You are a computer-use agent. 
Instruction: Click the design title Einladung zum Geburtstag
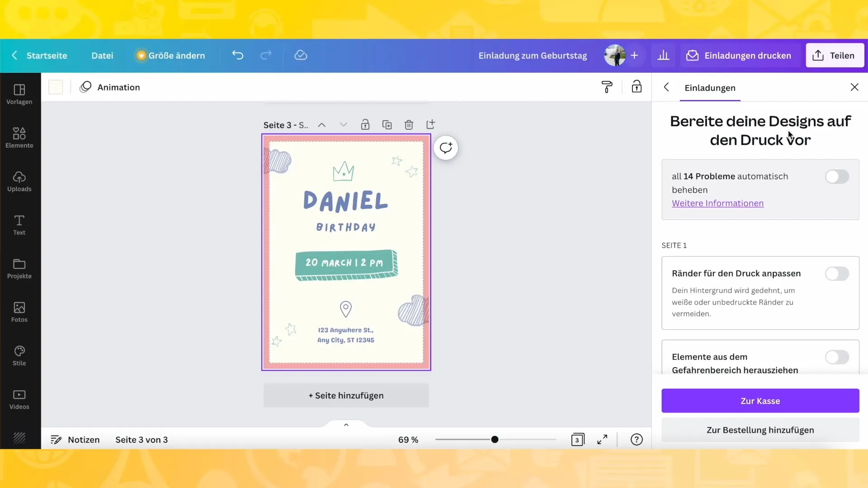click(x=533, y=55)
